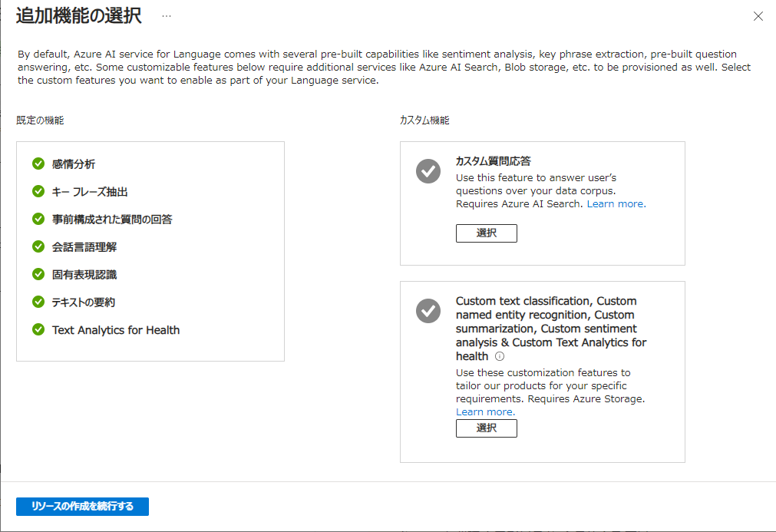Viewport: 776px width, 532px height.
Task: Click the 追加機能の選択 page title
Action: click(79, 16)
